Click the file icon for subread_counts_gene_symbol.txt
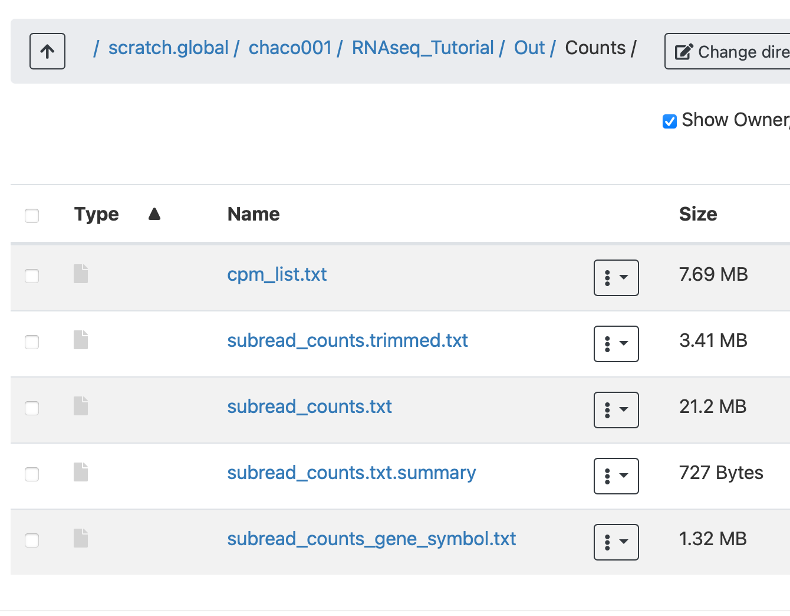Image resolution: width=790 pixels, height=616 pixels. [81, 538]
